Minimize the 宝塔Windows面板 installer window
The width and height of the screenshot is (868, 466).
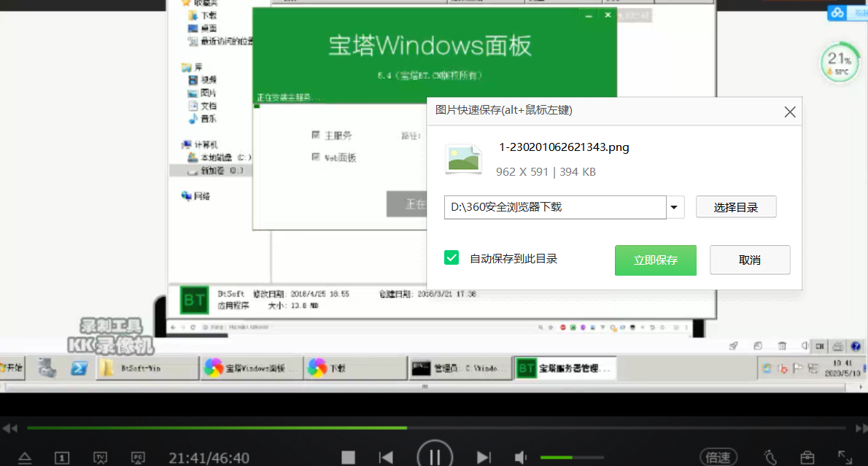(x=589, y=15)
